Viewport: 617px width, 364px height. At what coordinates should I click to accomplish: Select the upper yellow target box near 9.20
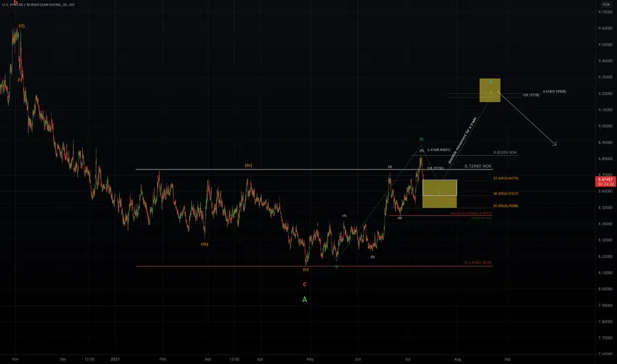[x=490, y=90]
